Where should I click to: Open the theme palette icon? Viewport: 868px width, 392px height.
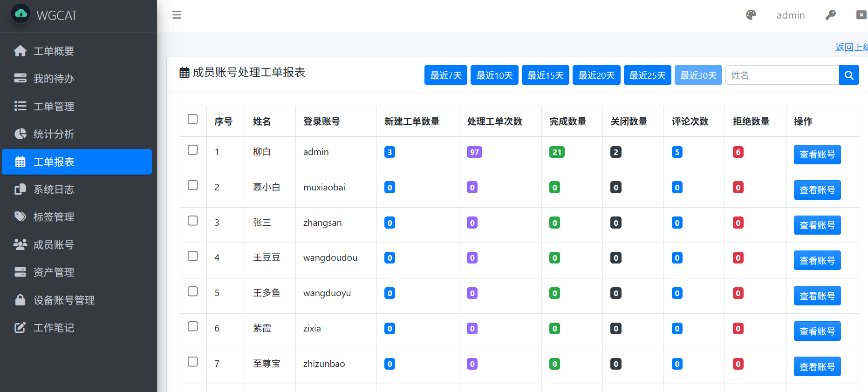pyautogui.click(x=751, y=15)
